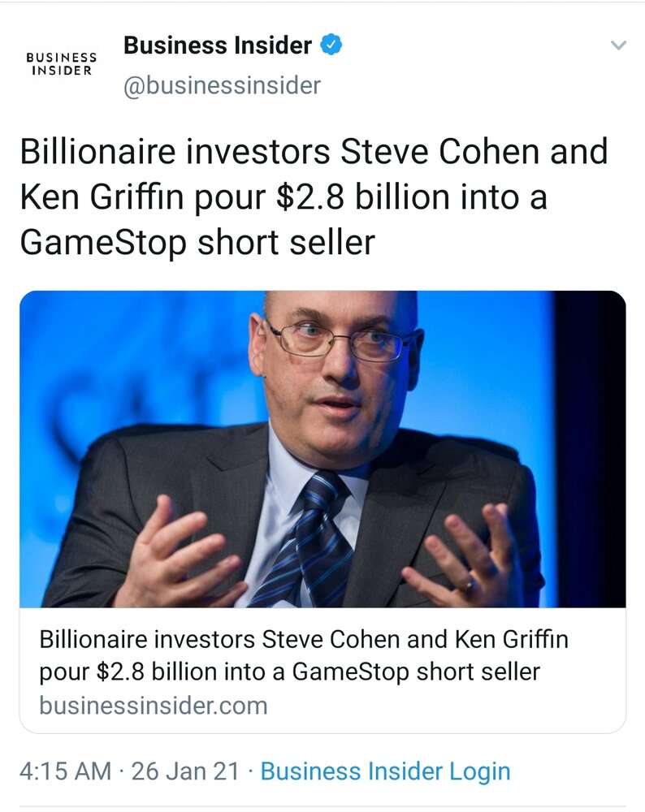The height and width of the screenshot is (812, 645).
Task: Click the "INSIDER" word in the avatar
Action: (x=62, y=71)
